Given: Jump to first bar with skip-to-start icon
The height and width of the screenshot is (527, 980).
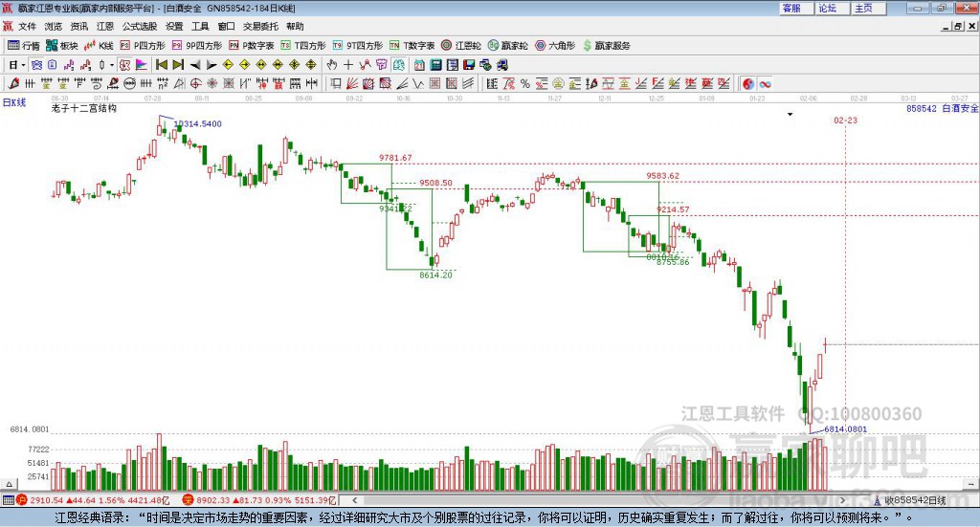Looking at the screenshot, I should click(x=161, y=65).
